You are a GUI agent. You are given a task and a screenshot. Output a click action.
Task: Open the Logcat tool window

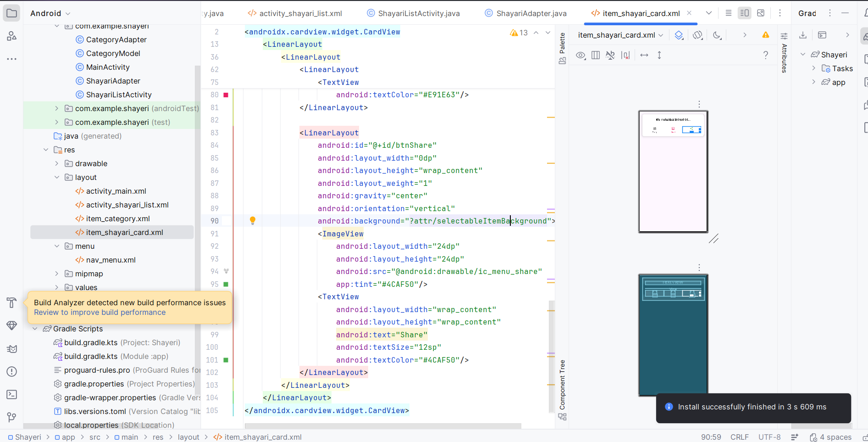tap(12, 349)
